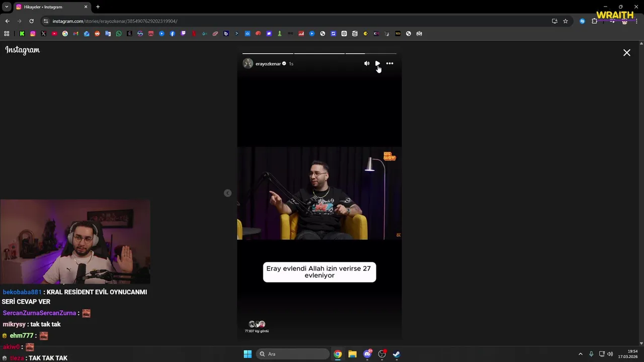
Task: Open the X (Twitter) bookmark icon
Action: pos(44,34)
